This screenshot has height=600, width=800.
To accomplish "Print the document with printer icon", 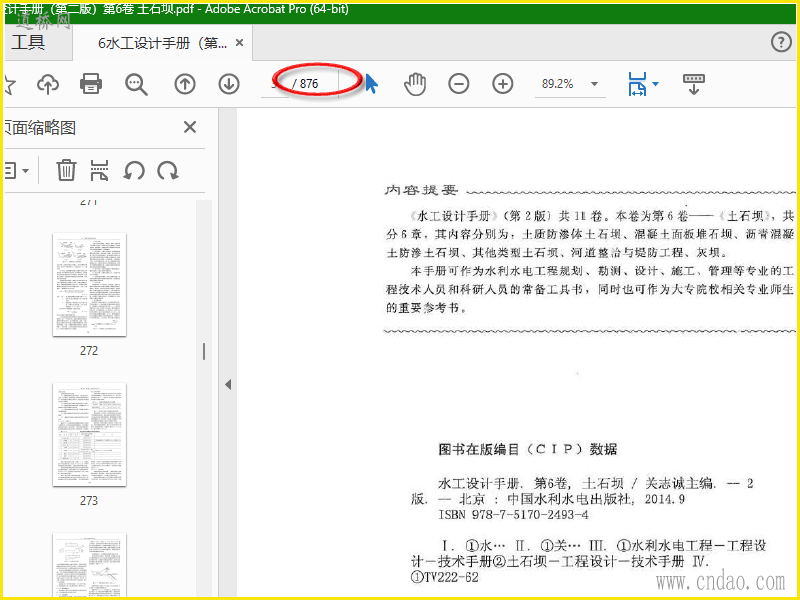I will (91, 84).
